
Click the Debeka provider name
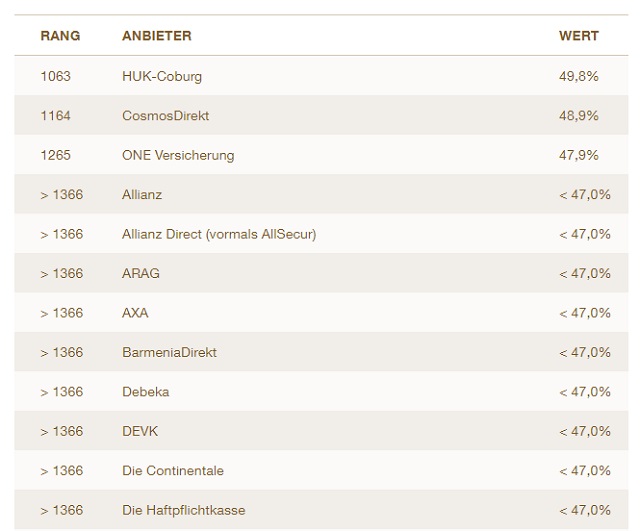[x=145, y=392]
